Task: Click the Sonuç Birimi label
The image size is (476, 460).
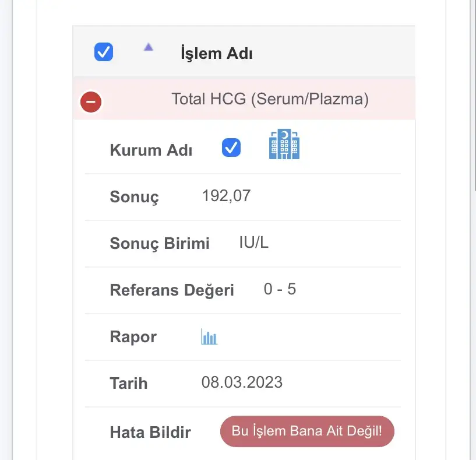Action: (x=159, y=243)
